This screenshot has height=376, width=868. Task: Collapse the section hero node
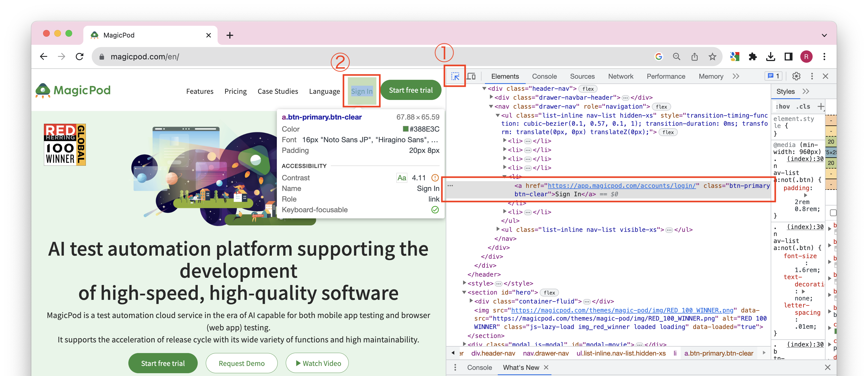[464, 292]
